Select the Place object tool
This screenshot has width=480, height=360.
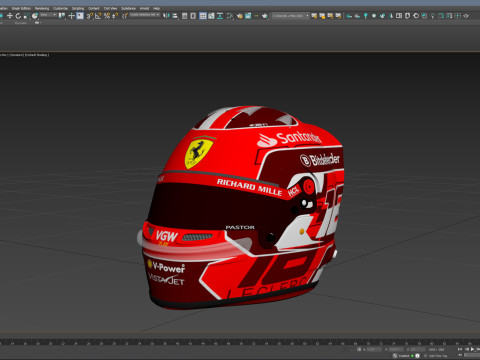[x=35, y=16]
